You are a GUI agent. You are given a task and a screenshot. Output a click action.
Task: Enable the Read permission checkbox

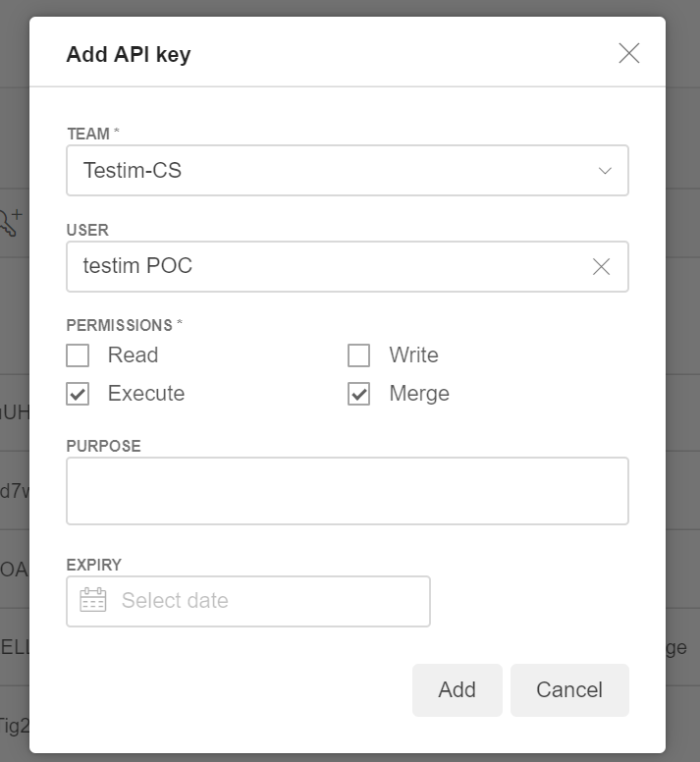click(78, 355)
